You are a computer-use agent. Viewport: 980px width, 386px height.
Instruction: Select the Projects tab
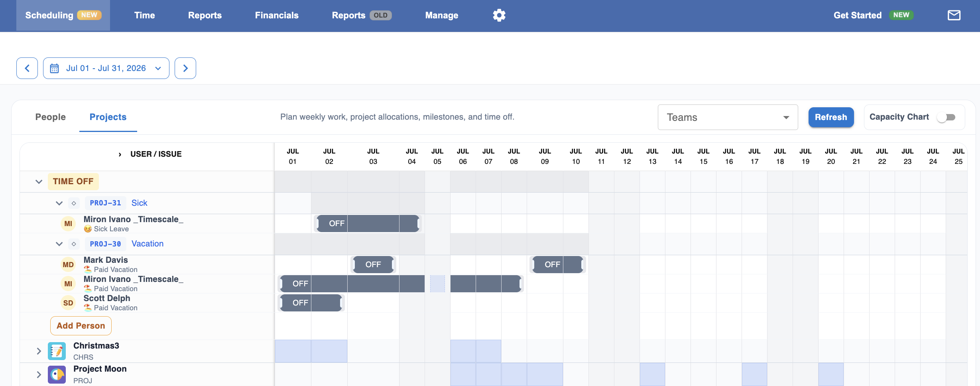[108, 117]
